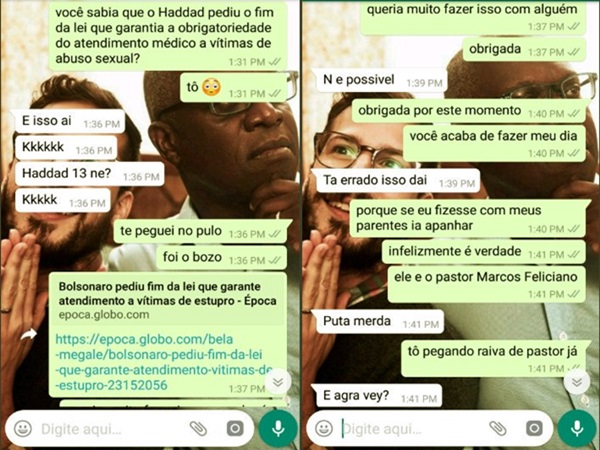Open Bolsonaro article link preview

168,300
